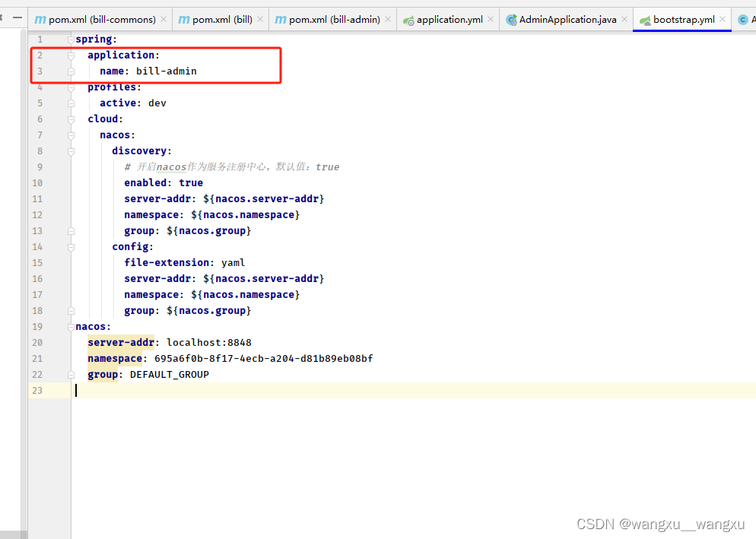
Task: Open the AdminApplication.java tab
Action: (x=567, y=20)
